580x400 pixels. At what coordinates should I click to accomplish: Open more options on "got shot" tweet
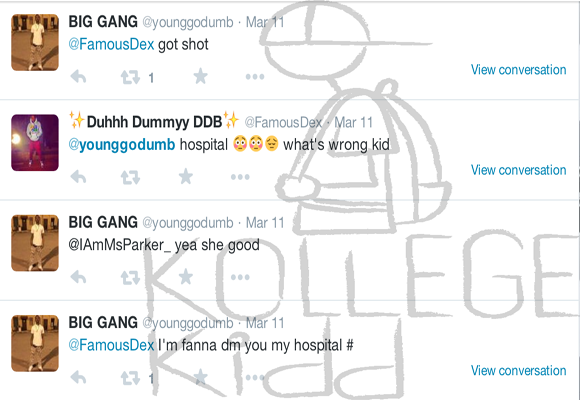pos(255,77)
